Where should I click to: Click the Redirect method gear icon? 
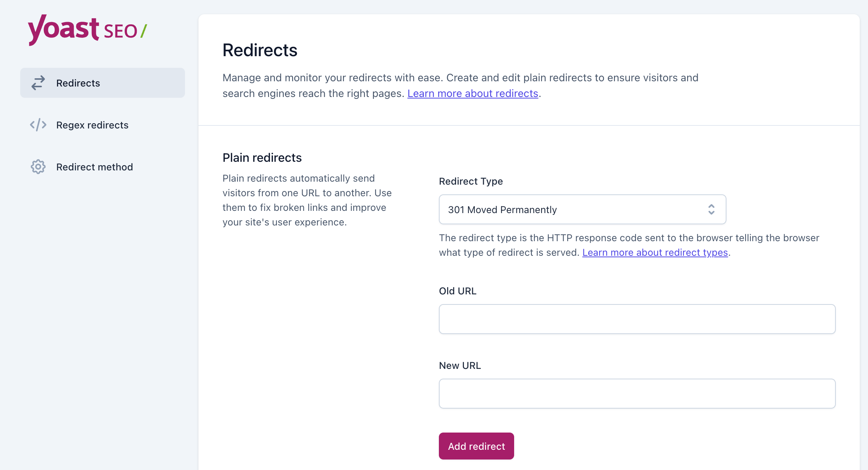point(38,167)
